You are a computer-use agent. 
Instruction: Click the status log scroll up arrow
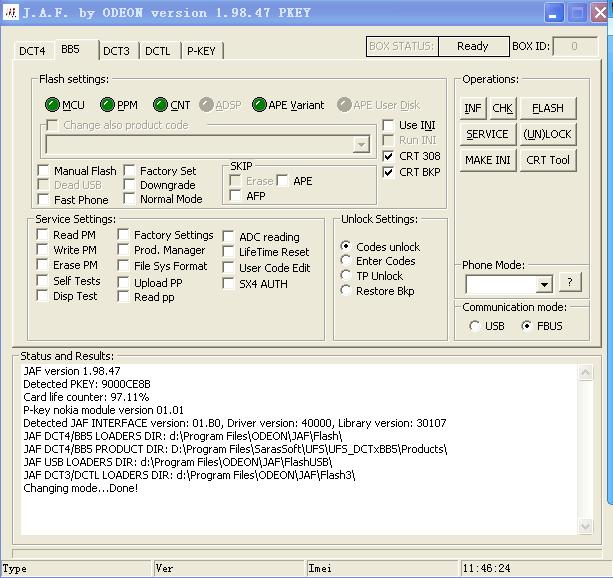tap(585, 372)
